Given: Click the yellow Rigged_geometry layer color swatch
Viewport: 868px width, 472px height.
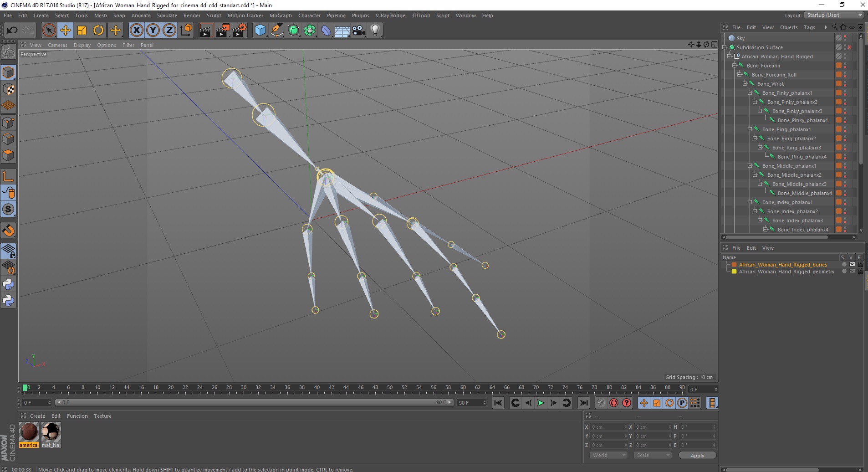Looking at the screenshot, I should [734, 272].
